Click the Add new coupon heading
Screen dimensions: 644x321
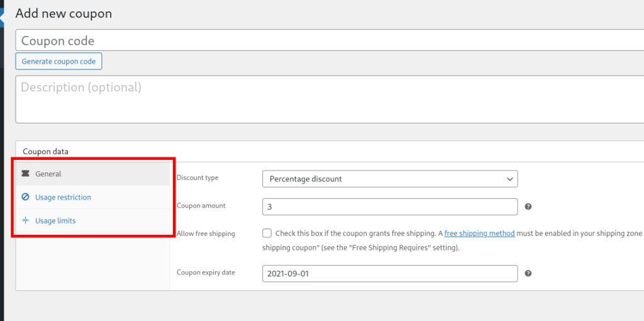[x=64, y=14]
